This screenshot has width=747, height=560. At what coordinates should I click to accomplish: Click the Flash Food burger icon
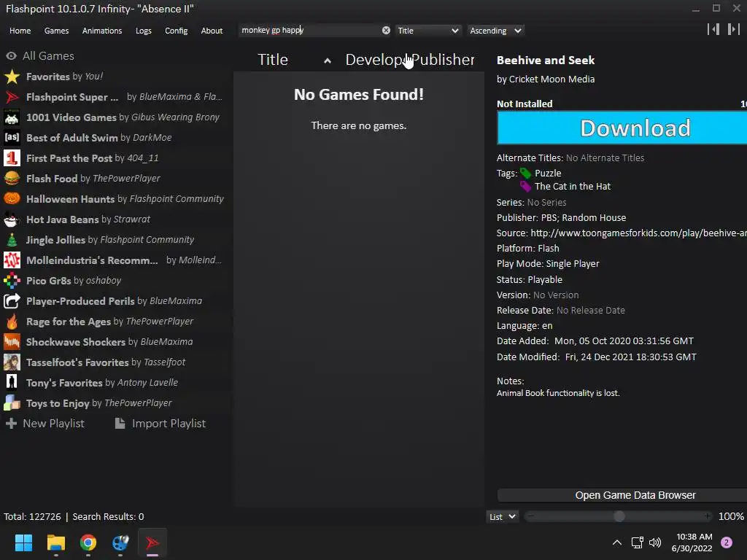point(12,178)
